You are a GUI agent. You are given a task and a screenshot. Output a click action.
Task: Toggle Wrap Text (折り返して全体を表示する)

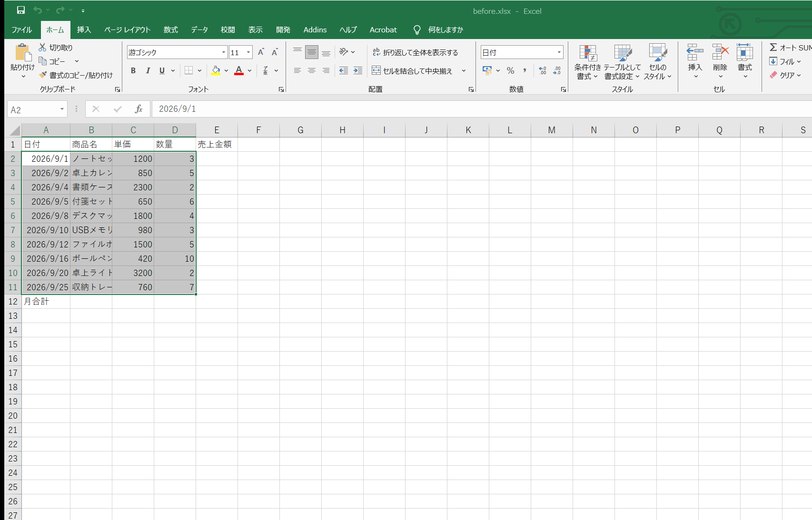pos(415,52)
